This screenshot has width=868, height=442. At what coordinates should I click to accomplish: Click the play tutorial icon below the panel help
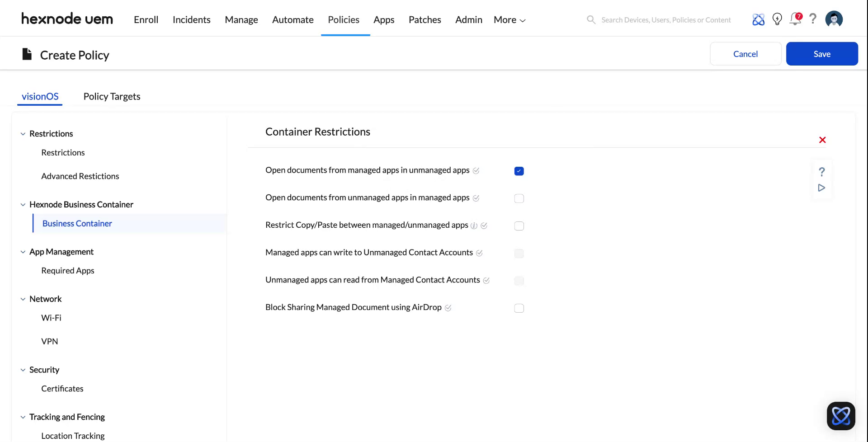[x=822, y=188]
